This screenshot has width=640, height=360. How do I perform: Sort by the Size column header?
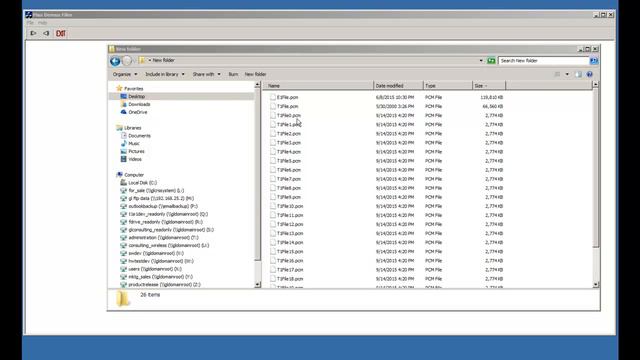(489, 86)
